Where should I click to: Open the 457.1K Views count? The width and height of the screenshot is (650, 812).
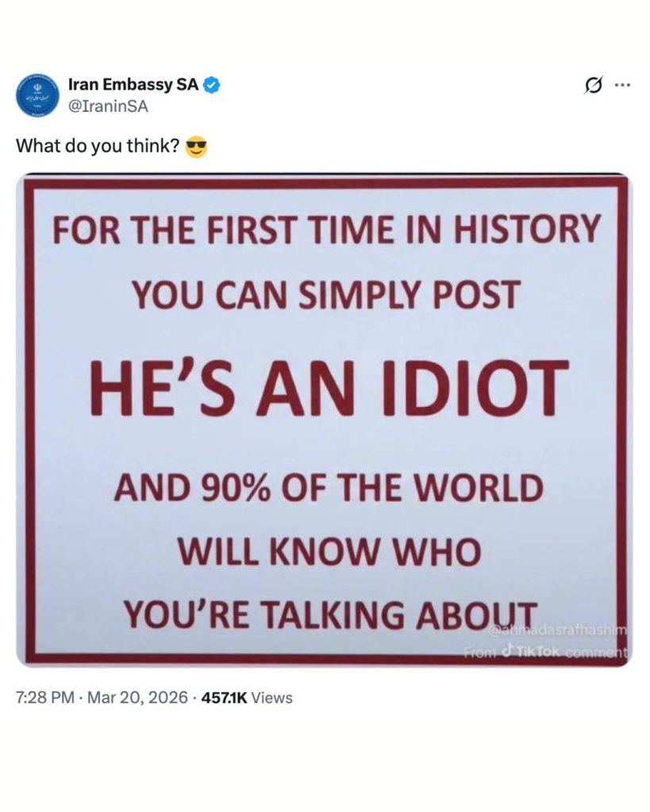(247, 698)
